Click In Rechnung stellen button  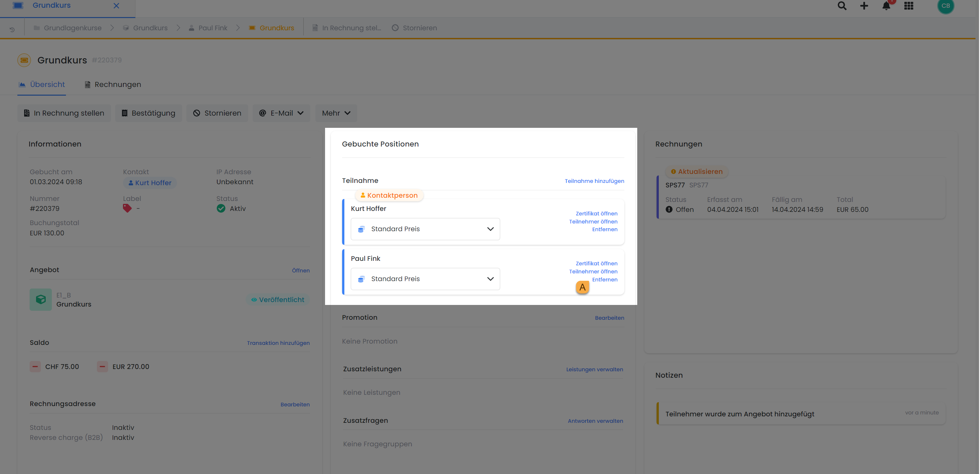(x=64, y=113)
